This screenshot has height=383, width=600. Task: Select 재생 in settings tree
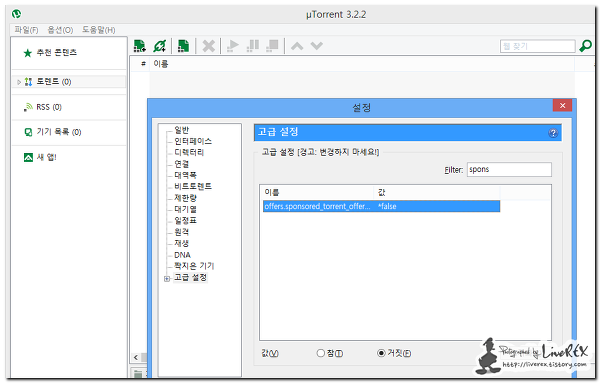pos(182,243)
